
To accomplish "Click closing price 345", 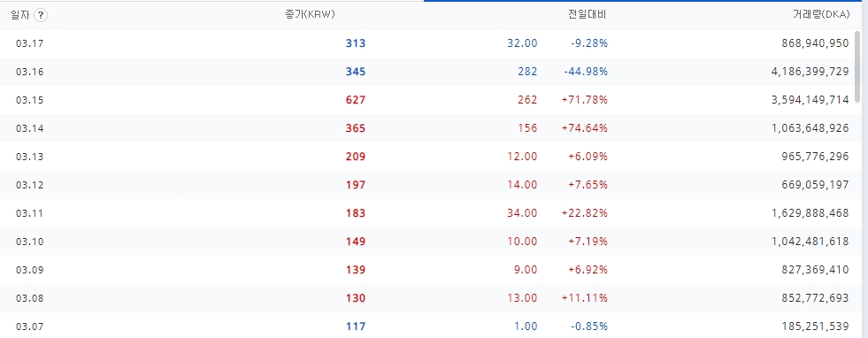I will click(356, 72).
